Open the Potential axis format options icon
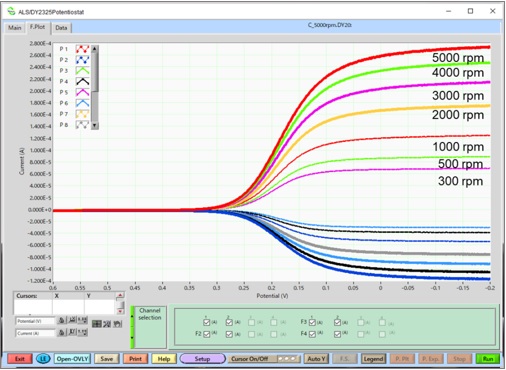 coord(82,320)
